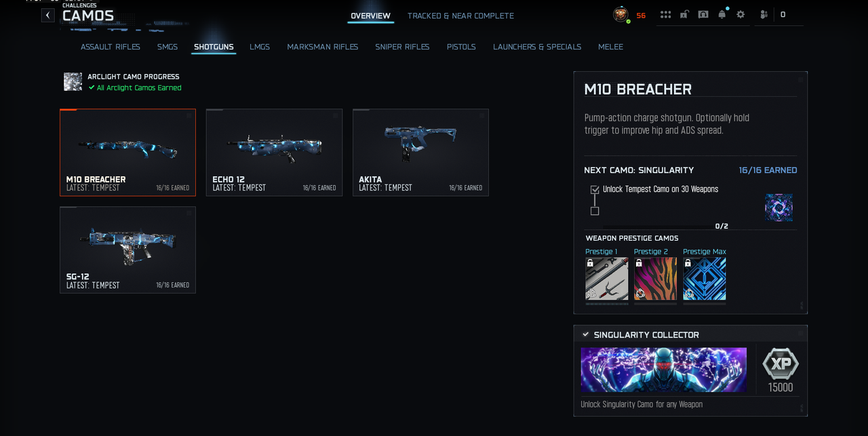The height and width of the screenshot is (436, 868).
Task: Click the unlock tokens padlock icon
Action: point(685,14)
